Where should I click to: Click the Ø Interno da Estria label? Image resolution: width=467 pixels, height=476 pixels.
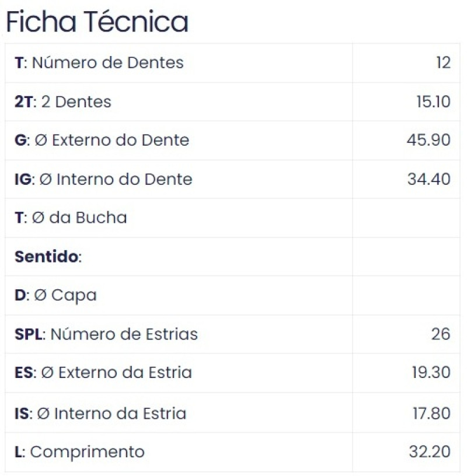100,414
